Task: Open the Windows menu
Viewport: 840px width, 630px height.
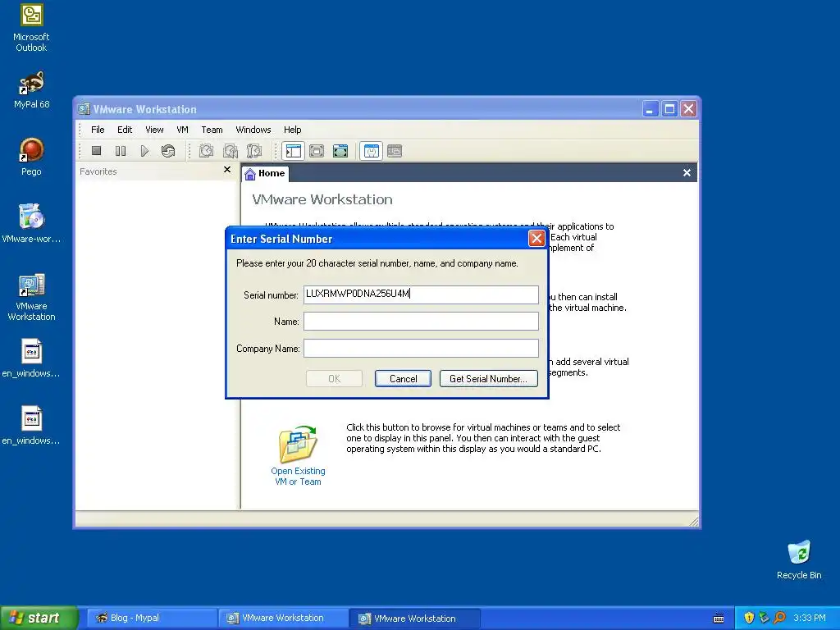Action: (x=253, y=130)
